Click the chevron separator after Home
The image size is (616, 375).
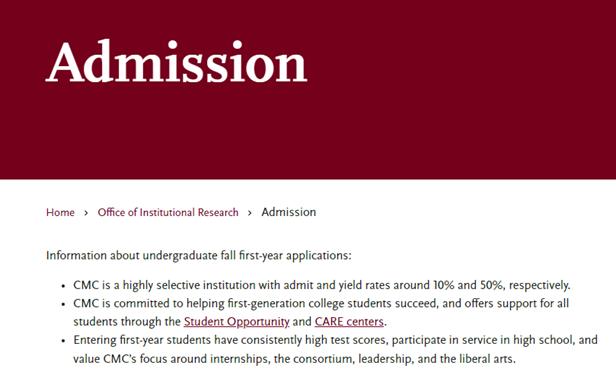(x=86, y=213)
